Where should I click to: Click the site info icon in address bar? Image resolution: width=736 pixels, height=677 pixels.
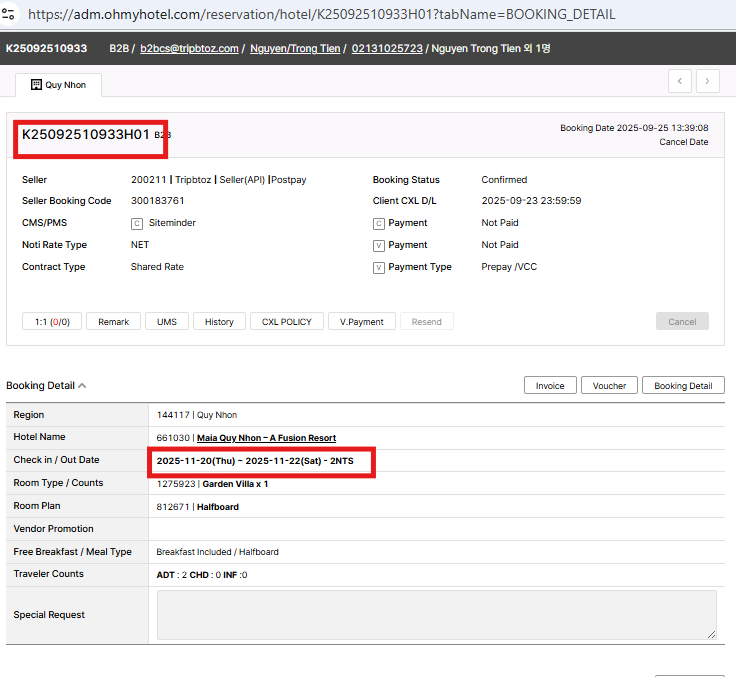click(9, 14)
